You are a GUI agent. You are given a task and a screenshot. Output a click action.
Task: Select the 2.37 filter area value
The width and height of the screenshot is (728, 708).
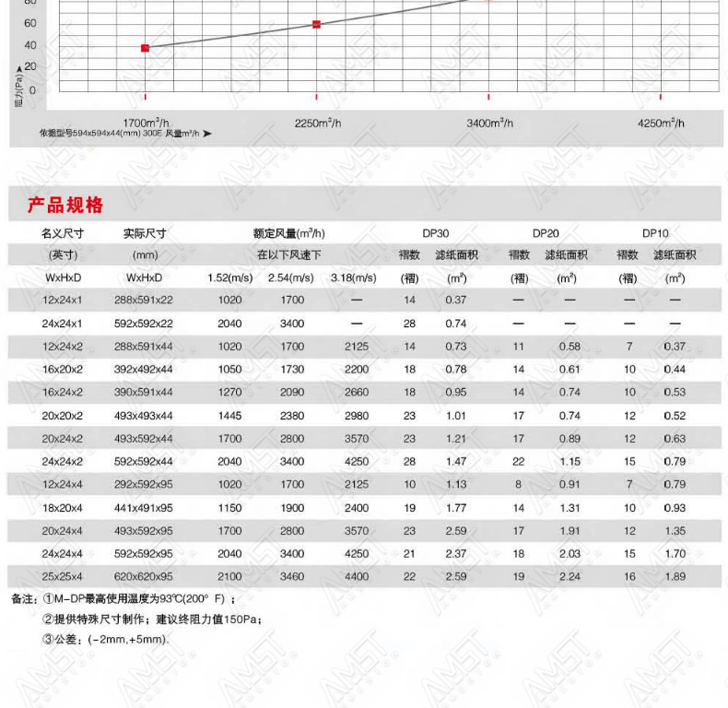[x=456, y=553]
